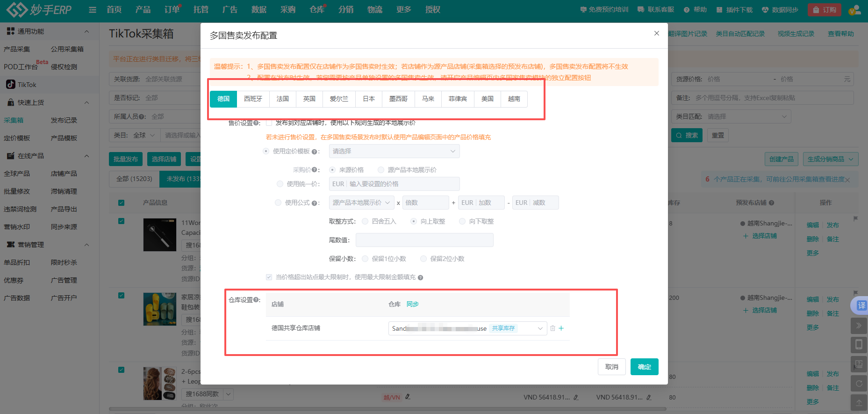Toggle the 当价格超出站点最大限制时 checkbox

(269, 277)
